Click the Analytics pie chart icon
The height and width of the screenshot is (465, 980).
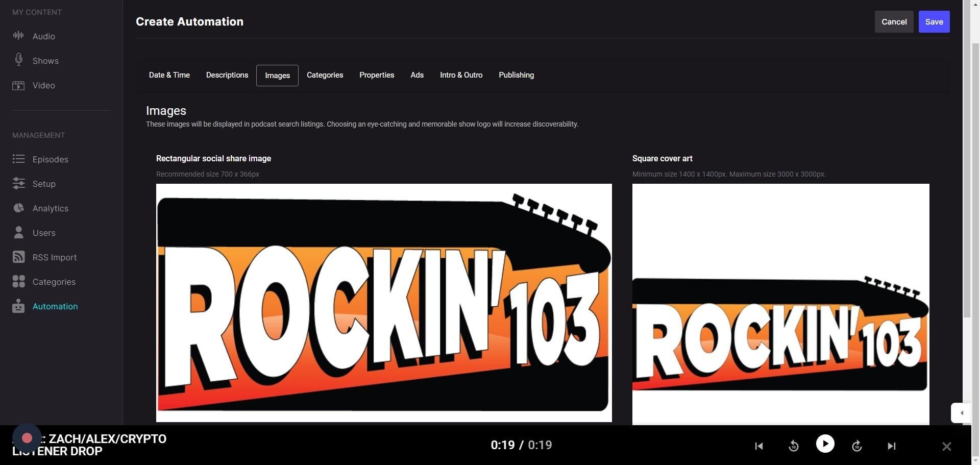click(x=18, y=208)
